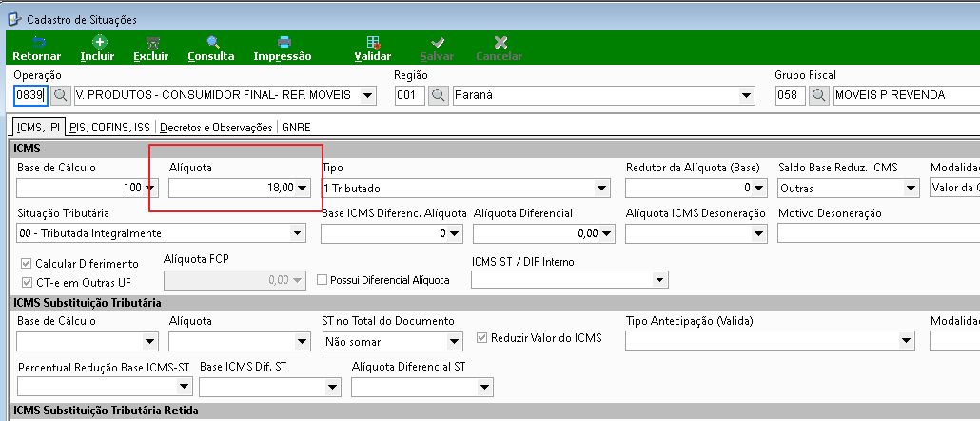Click the Cadastro de Situações window icon

click(13, 19)
